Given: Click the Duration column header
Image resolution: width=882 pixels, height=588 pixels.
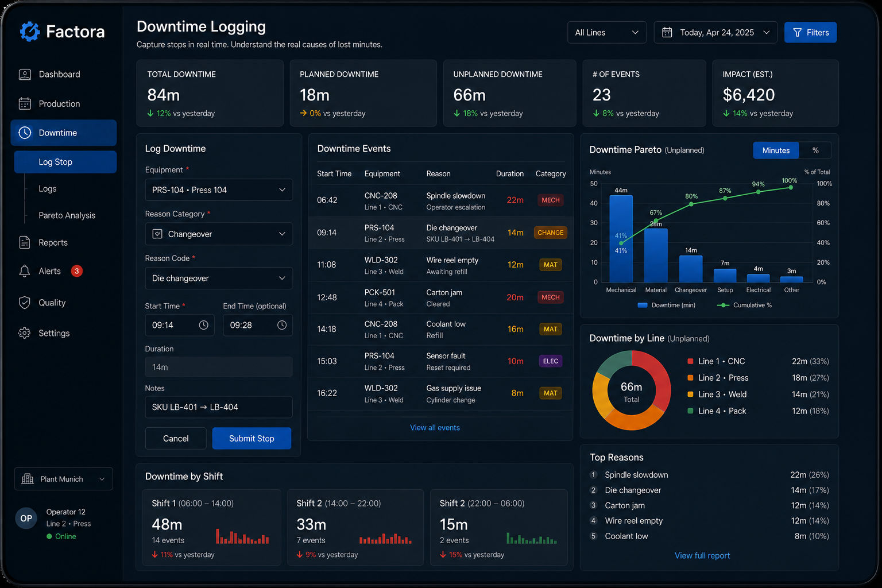Looking at the screenshot, I should click(x=510, y=173).
